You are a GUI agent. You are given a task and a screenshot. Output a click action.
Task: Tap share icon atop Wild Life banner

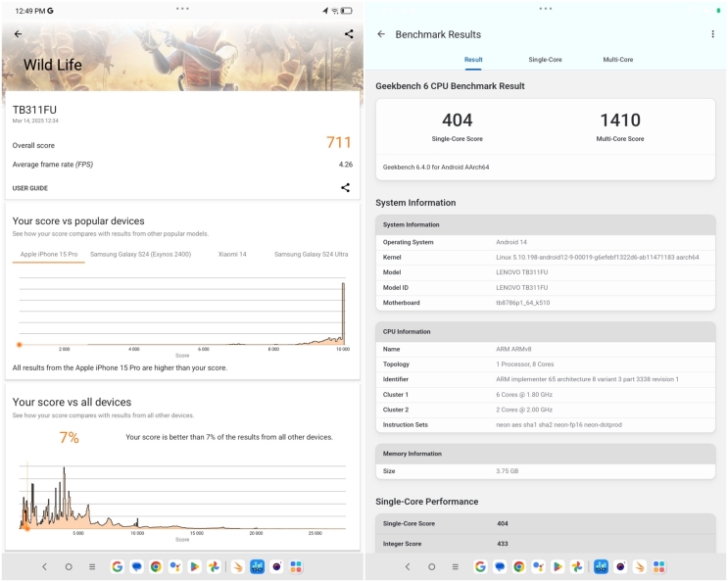point(349,34)
